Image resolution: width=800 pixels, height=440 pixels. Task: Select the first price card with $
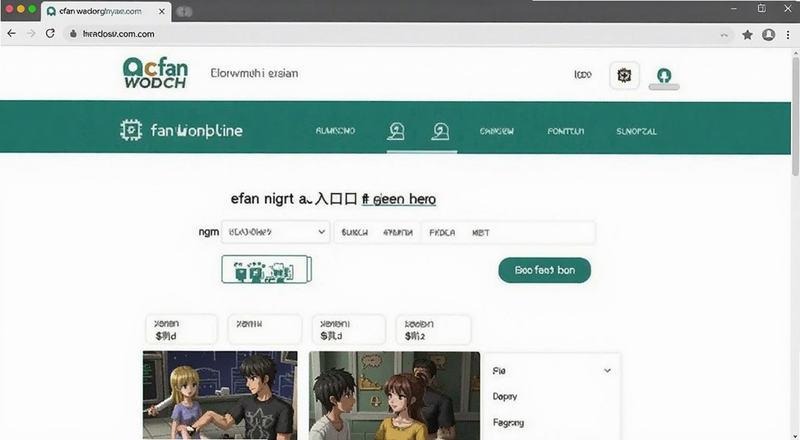[x=182, y=329]
